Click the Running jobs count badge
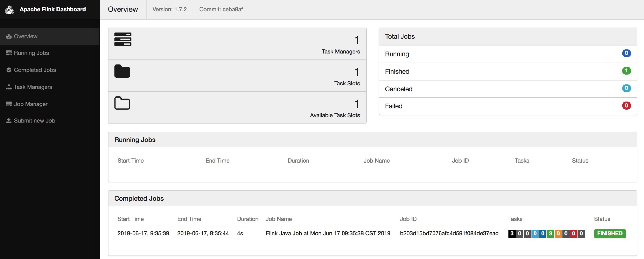The image size is (644, 259). pos(626,53)
